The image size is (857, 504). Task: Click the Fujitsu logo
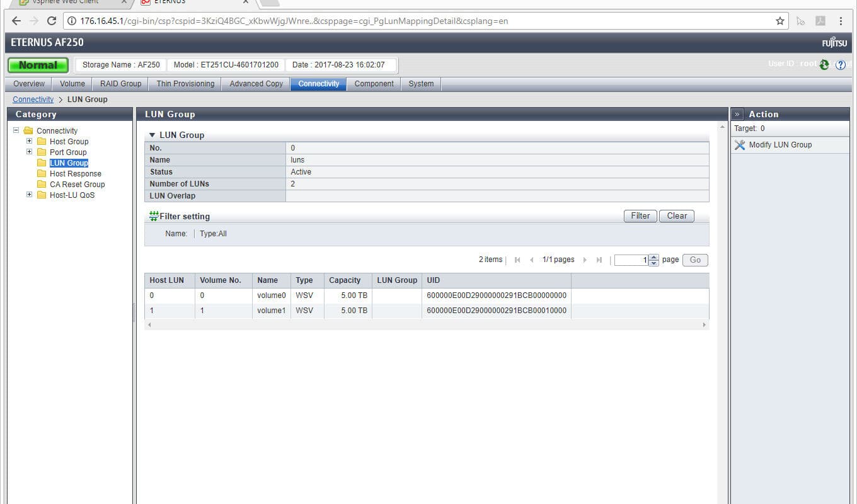(x=835, y=43)
